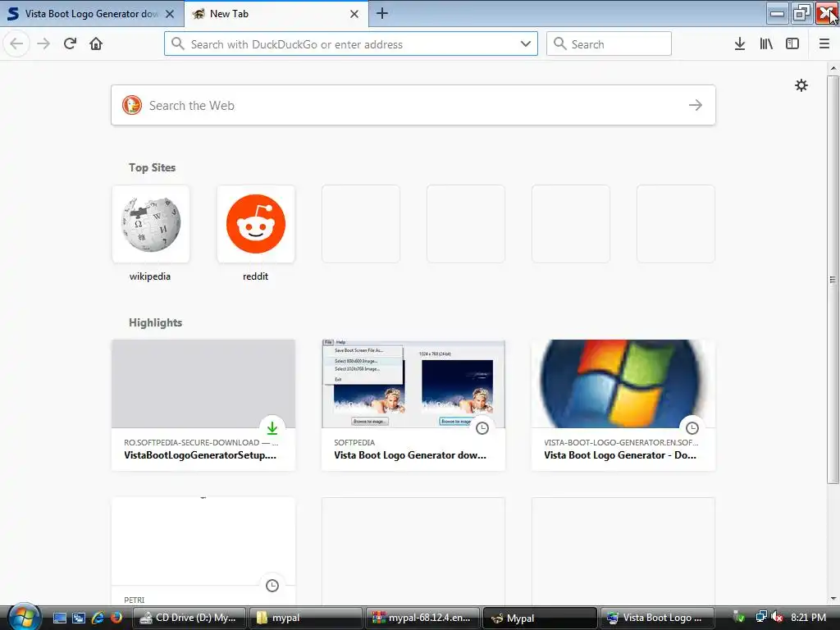840x630 pixels.
Task: Click the DuckDuckGo logo in search box
Action: [x=132, y=105]
